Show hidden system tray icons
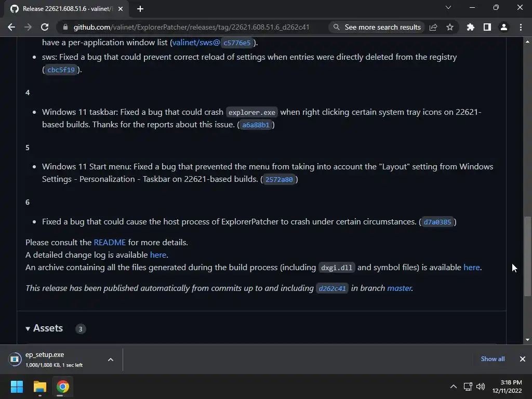532x399 pixels. pyautogui.click(x=453, y=387)
